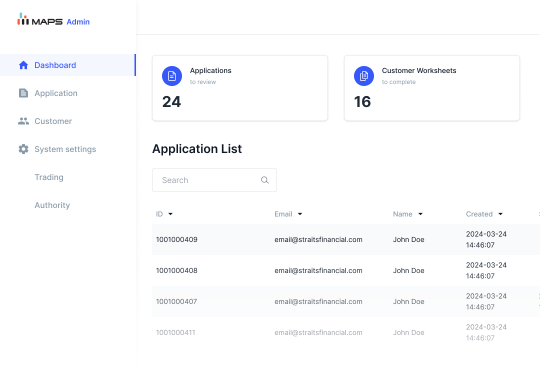Click the Dashboard home icon
Screen dimensions: 540x379
click(x=23, y=65)
